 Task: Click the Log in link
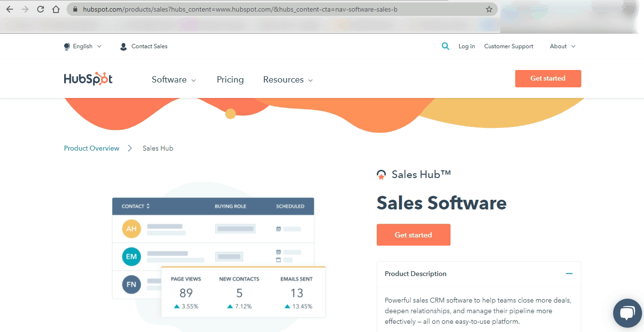click(x=466, y=46)
